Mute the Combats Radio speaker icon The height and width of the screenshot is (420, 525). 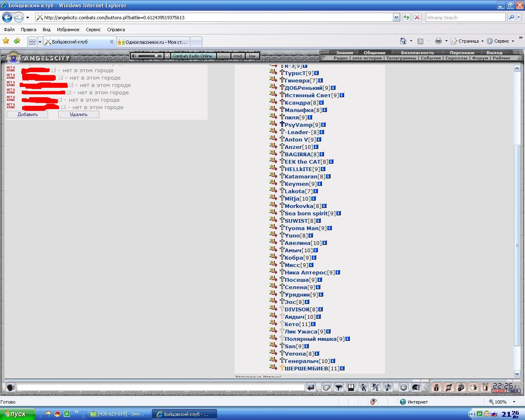point(134,56)
